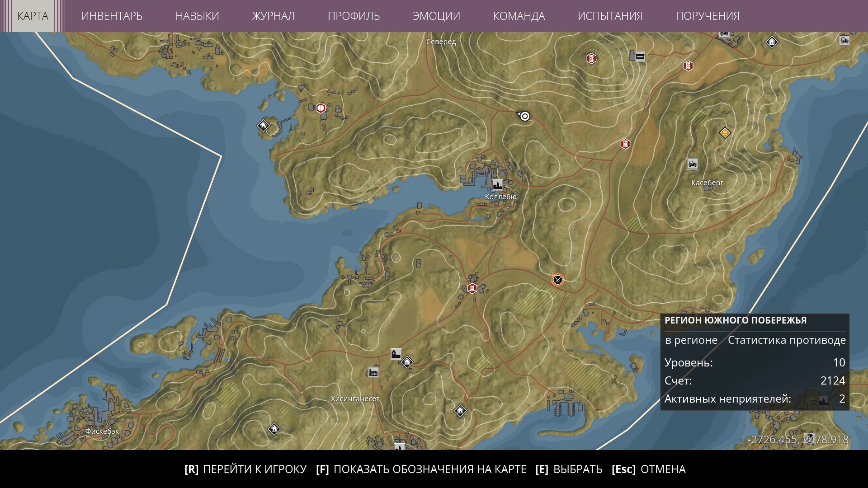The width and height of the screenshot is (868, 488).
Task: Select the red hexagon right of bunker icon
Action: [x=688, y=66]
